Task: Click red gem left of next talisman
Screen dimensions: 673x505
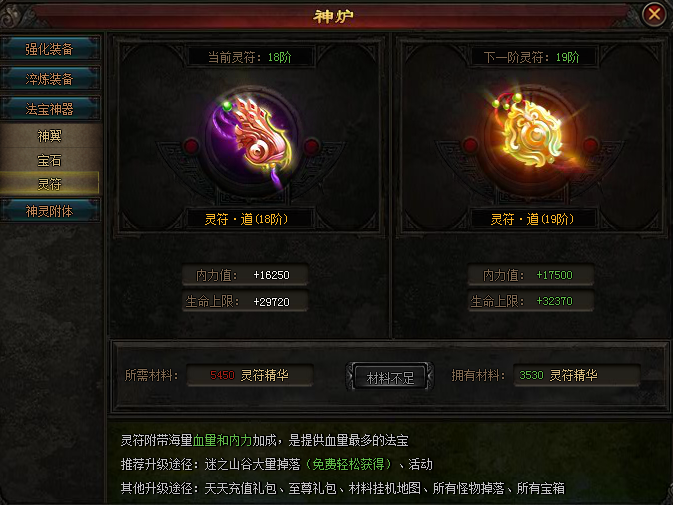Action: (x=470, y=145)
